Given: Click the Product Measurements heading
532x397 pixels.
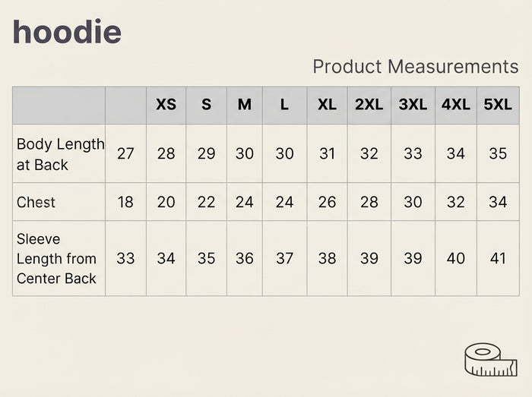Looking at the screenshot, I should pyautogui.click(x=415, y=66).
